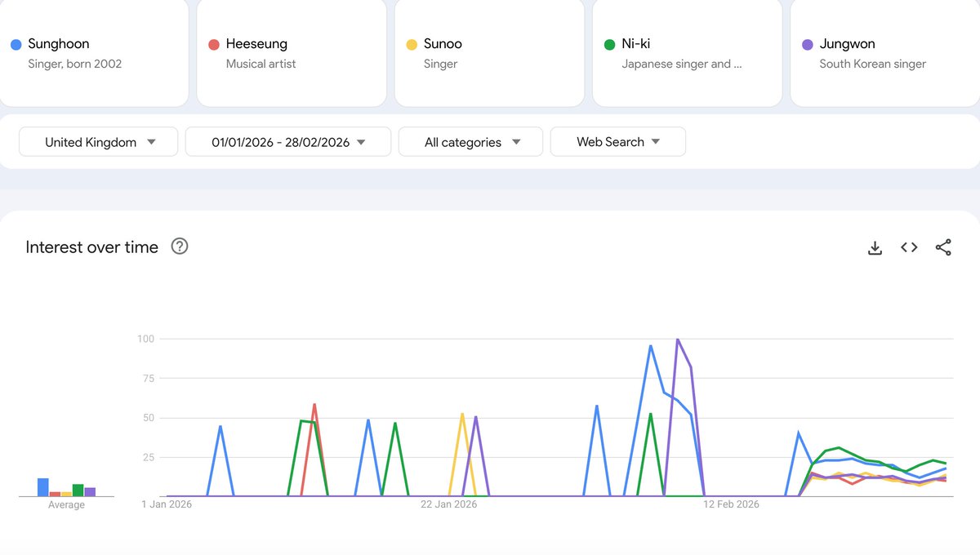Click the '75' y-axis value
The height and width of the screenshot is (555, 980).
pyautogui.click(x=149, y=378)
